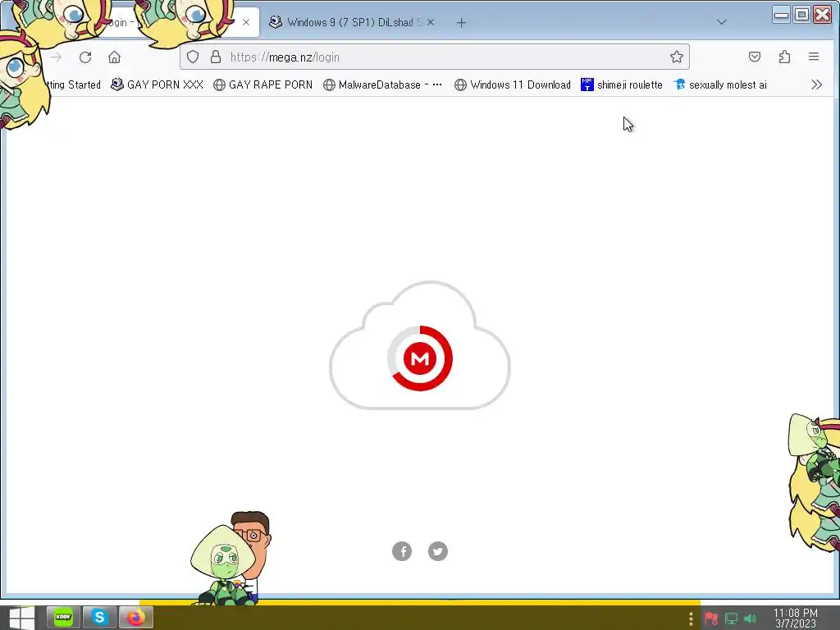Image resolution: width=840 pixels, height=630 pixels.
Task: Open the Firefox hamburger application menu
Action: point(813,57)
